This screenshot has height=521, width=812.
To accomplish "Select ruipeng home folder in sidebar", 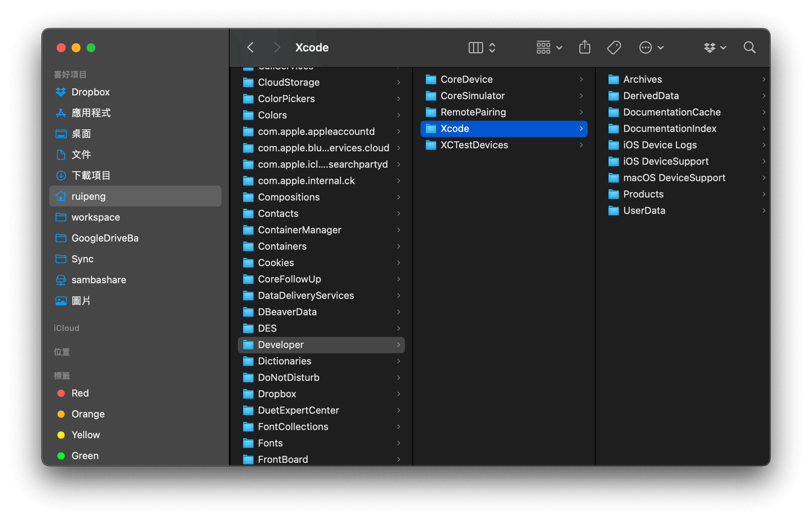I will point(135,196).
